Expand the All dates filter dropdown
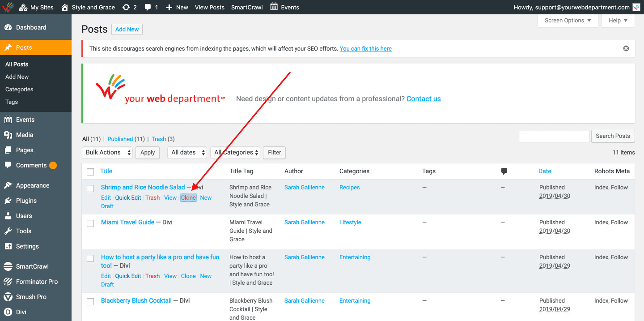The image size is (644, 321). click(187, 153)
